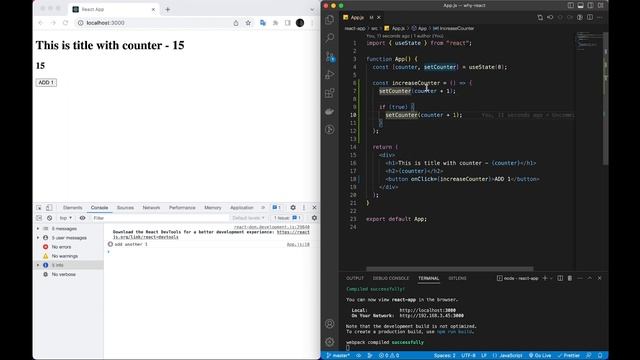Add new terminal with plus icon
The height and width of the screenshot is (360, 640).
coord(544,278)
